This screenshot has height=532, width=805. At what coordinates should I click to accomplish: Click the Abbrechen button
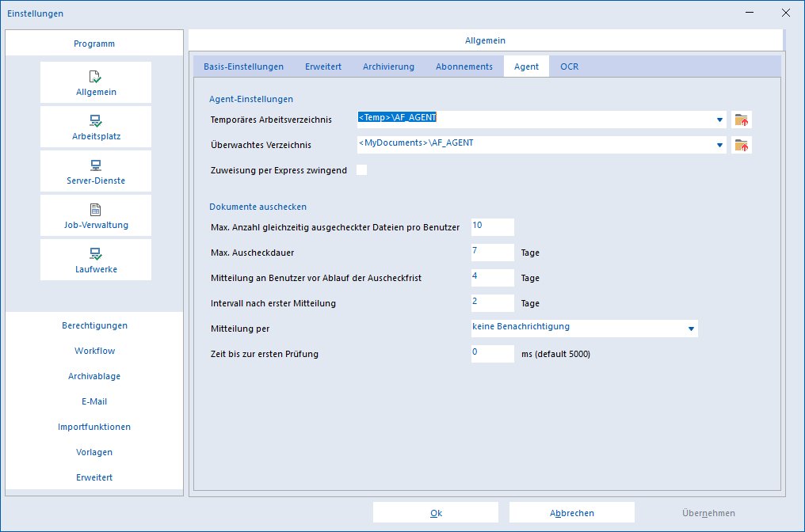point(572,512)
